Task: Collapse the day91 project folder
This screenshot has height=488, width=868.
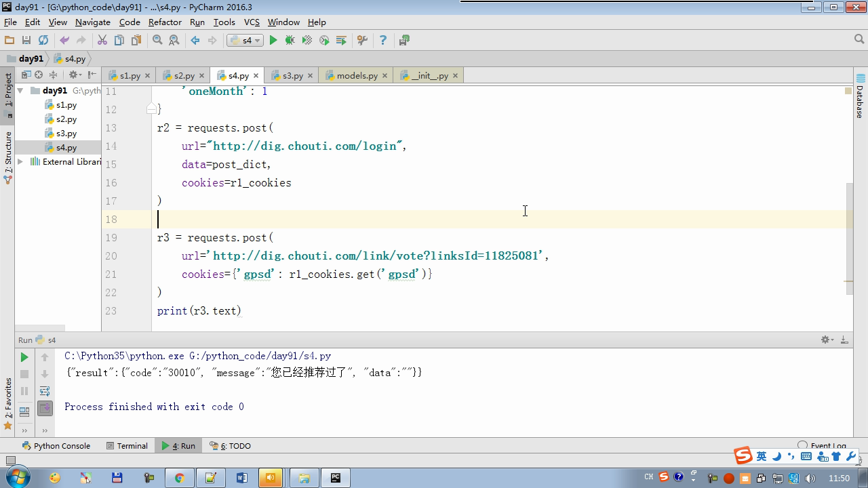Action: click(20, 91)
